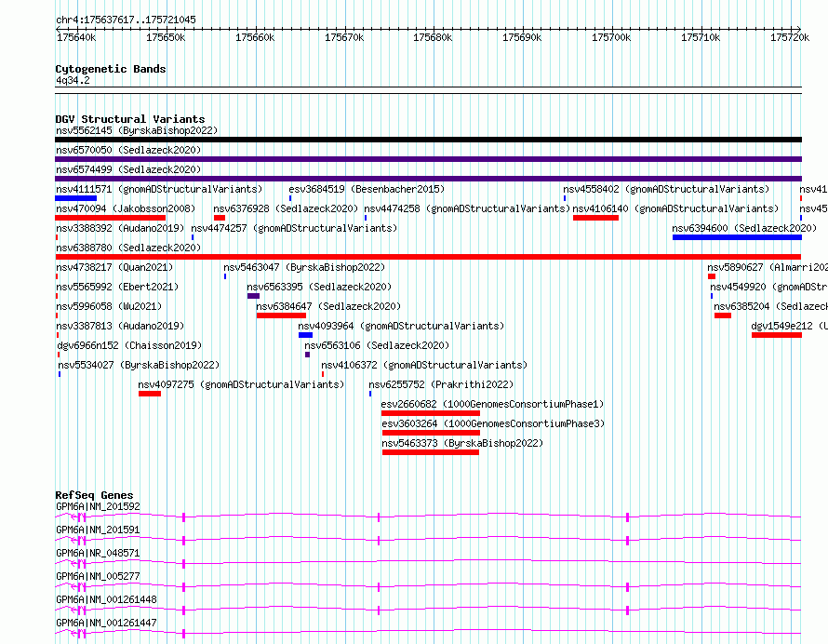Open the nsv4738217 (Quan2021) label
The image size is (828, 644).
point(114,267)
